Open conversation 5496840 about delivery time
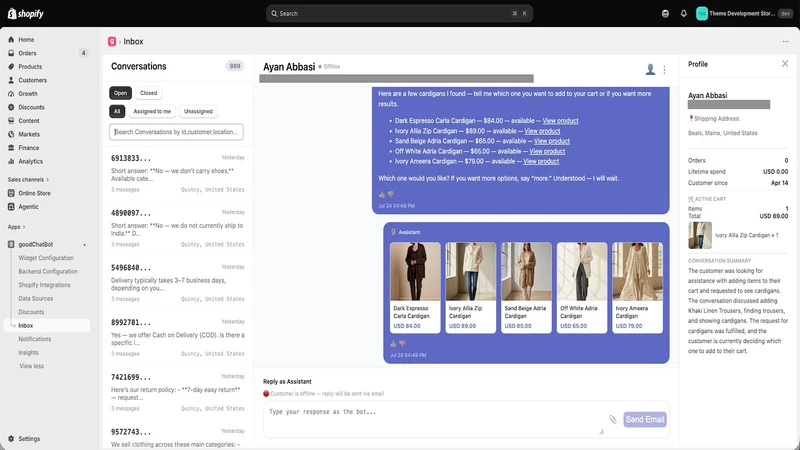Image resolution: width=800 pixels, height=450 pixels. [178, 283]
